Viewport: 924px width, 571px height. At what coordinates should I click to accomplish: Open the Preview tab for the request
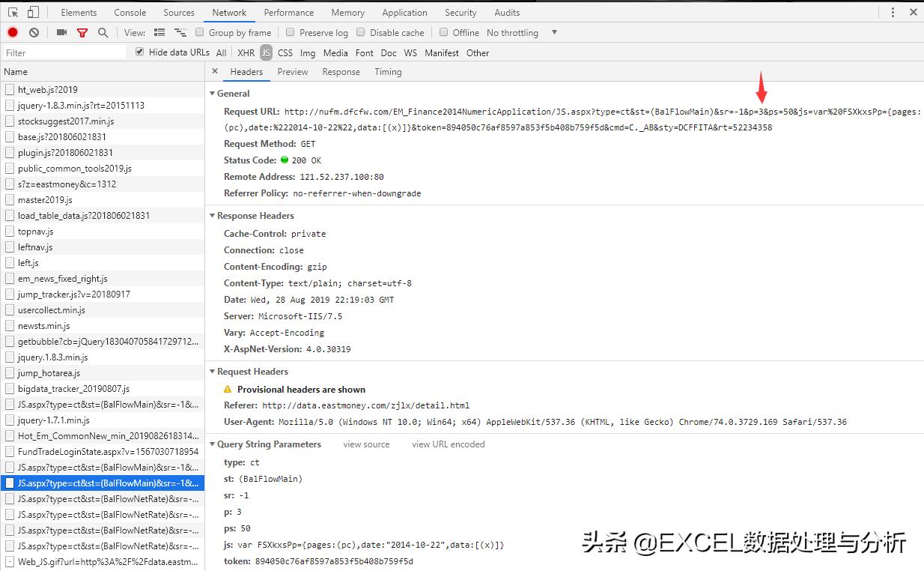click(x=291, y=71)
